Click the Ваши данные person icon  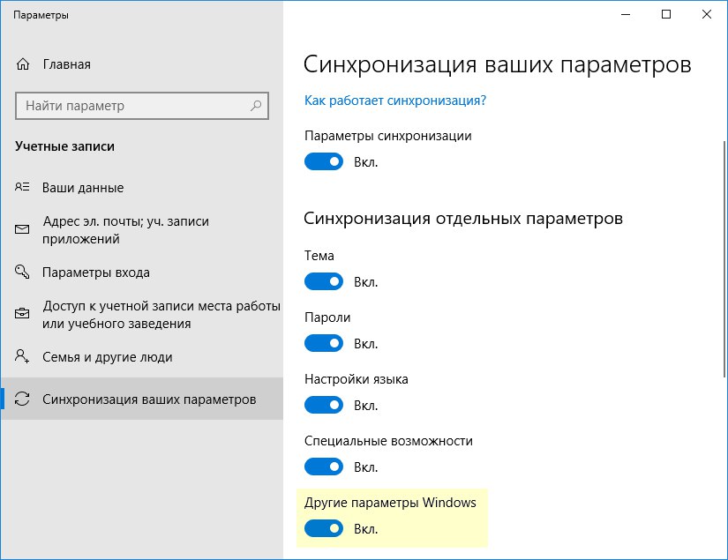(22, 187)
